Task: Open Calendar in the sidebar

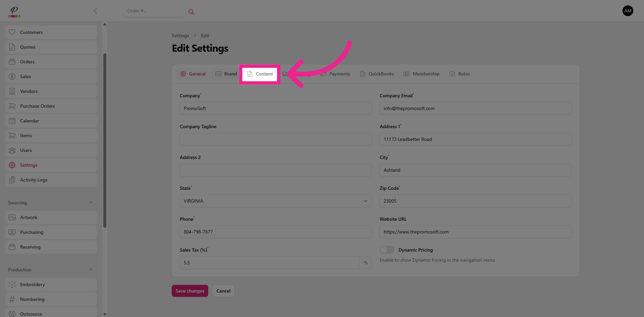Action: 30,121
